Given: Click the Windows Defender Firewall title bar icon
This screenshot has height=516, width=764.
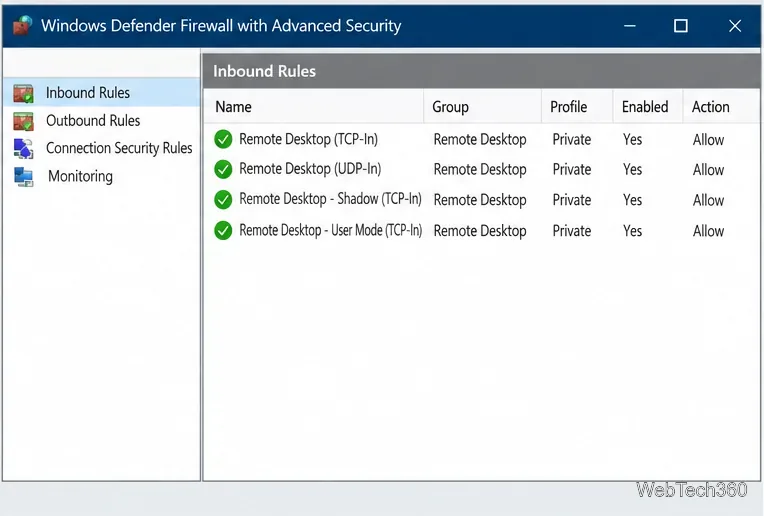Looking at the screenshot, I should coord(22,25).
